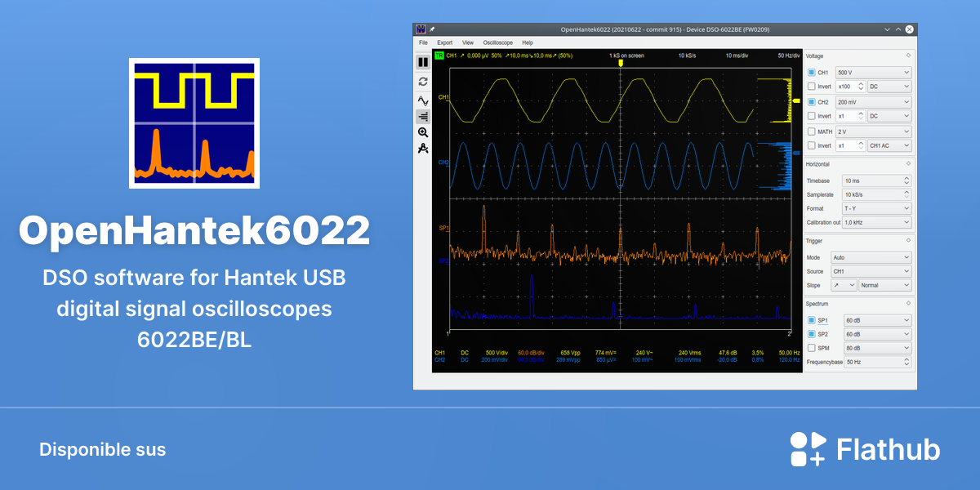Click the '1 kS on screen' readout
Viewport: 980px width, 490px height.
pos(626,56)
